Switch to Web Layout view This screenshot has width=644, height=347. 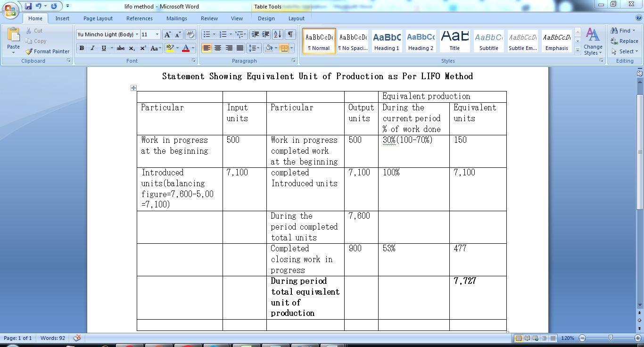tap(536, 338)
